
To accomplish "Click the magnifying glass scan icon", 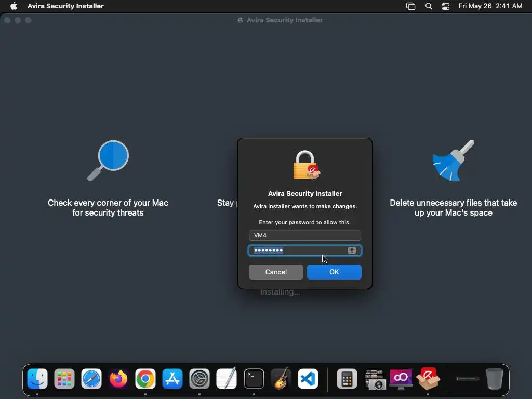I will (x=108, y=161).
